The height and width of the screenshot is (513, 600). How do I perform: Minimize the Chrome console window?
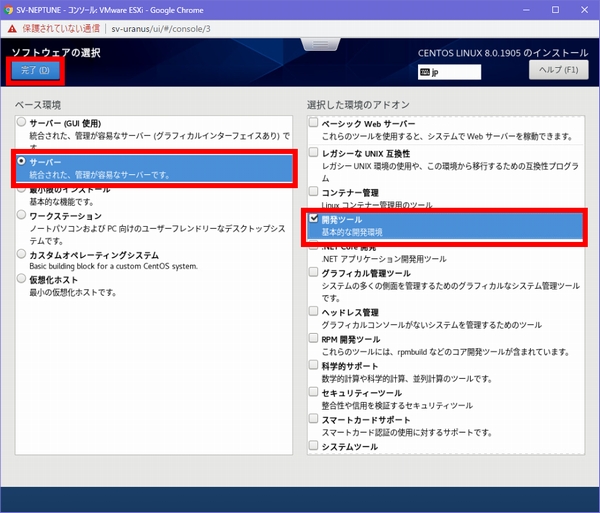[527, 10]
